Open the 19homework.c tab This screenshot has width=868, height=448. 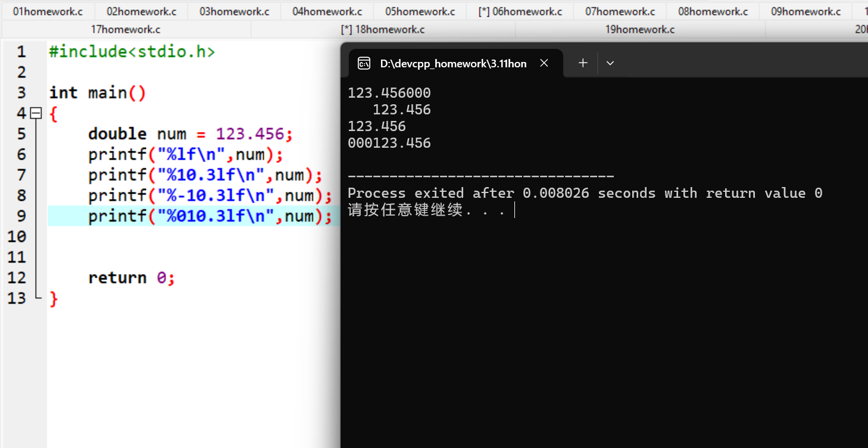pos(640,29)
